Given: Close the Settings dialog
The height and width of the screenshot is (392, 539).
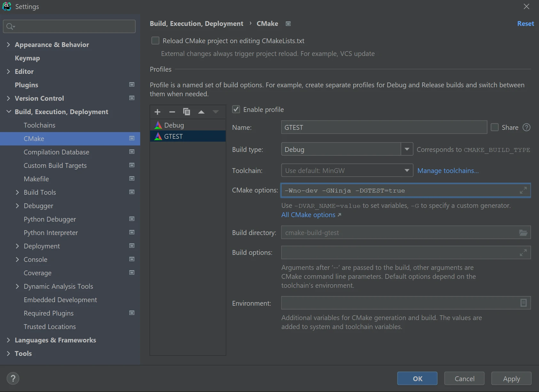Looking at the screenshot, I should pos(527,6).
